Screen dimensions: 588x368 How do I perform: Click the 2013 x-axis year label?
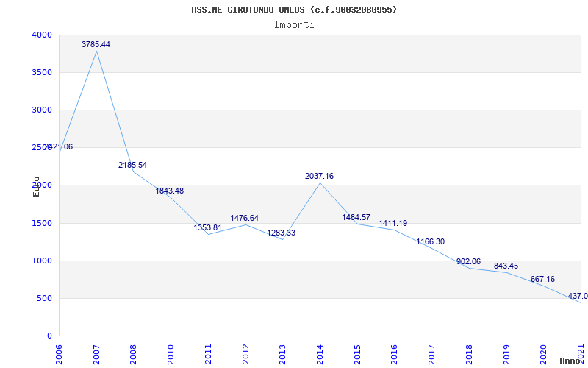(282, 354)
